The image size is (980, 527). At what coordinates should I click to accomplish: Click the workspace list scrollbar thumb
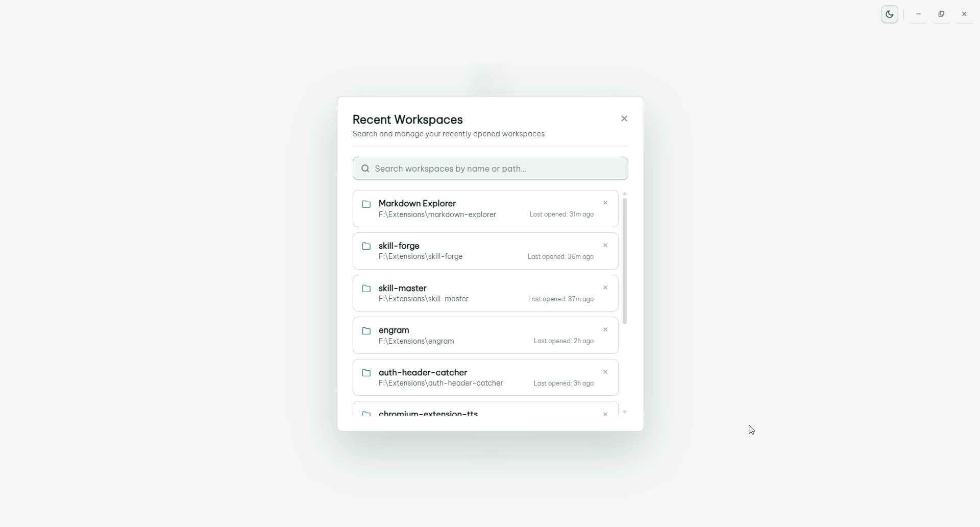click(x=625, y=261)
